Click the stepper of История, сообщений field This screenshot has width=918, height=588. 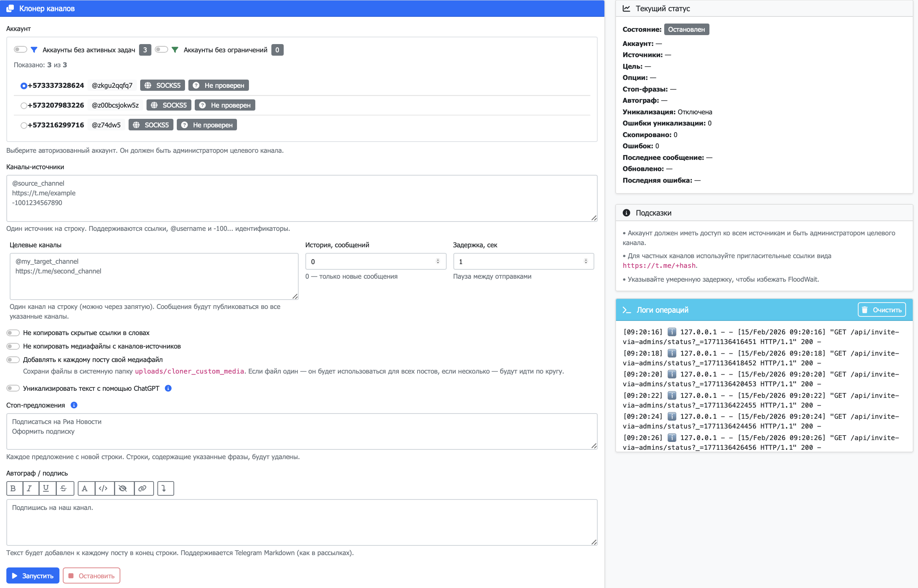(438, 261)
